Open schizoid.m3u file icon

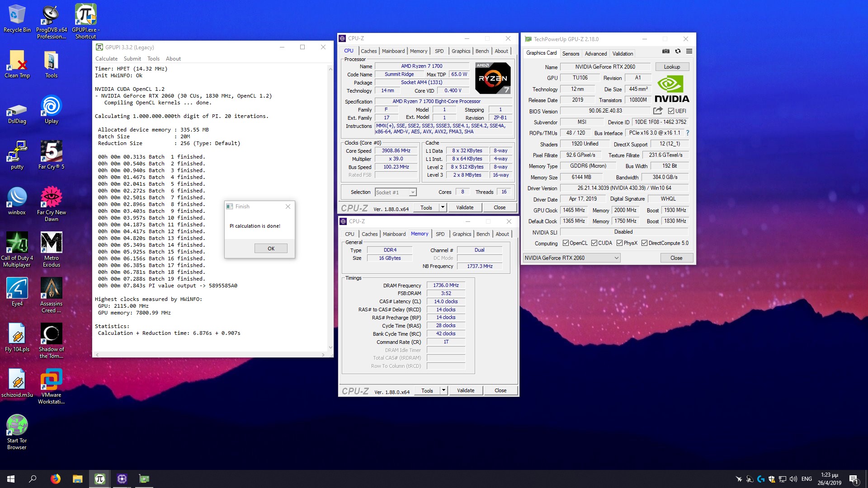click(17, 384)
